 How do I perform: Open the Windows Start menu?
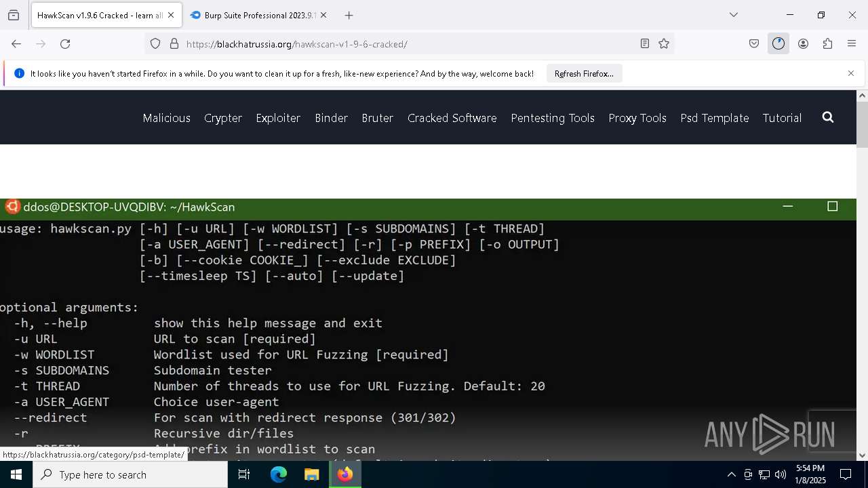(x=16, y=474)
